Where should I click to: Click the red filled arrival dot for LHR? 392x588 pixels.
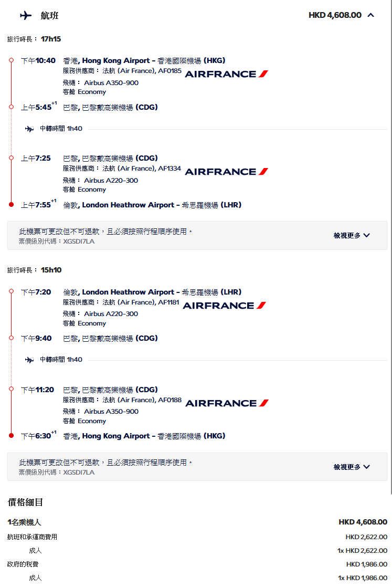click(11, 205)
